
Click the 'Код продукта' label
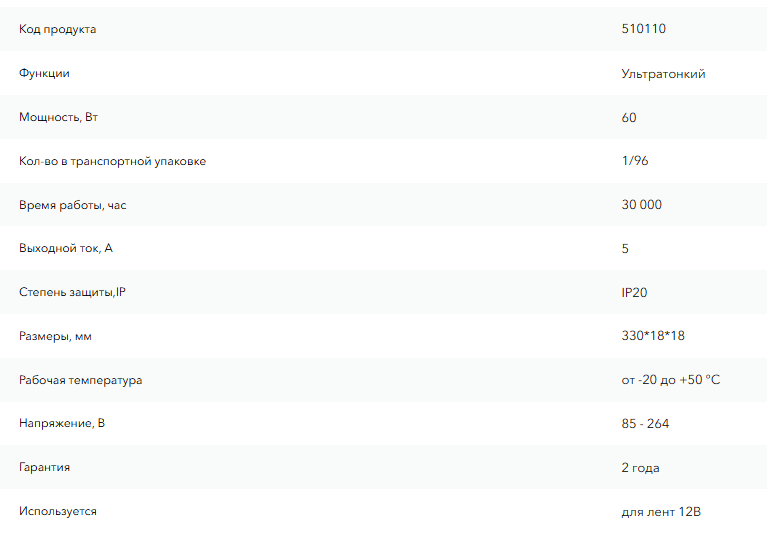pyautogui.click(x=57, y=29)
